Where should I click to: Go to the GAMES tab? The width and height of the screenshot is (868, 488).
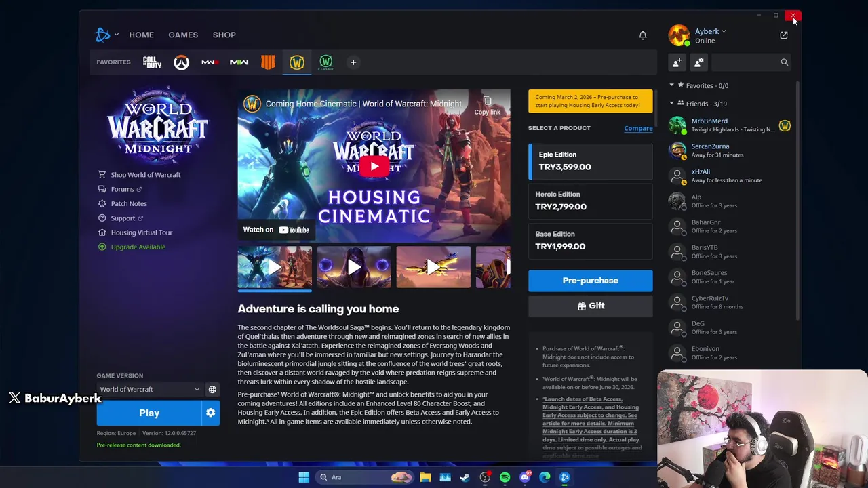pos(183,35)
